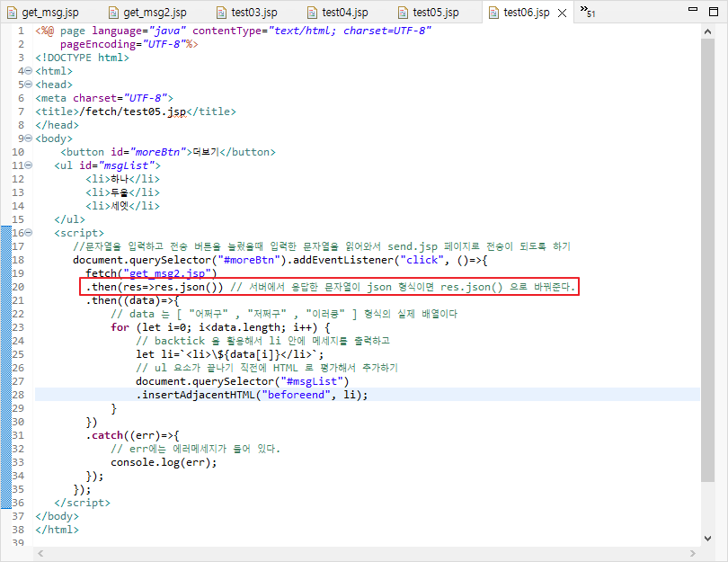Click the horizontal scrollbar right arrow
This screenshot has width=728, height=562.
[693, 553]
